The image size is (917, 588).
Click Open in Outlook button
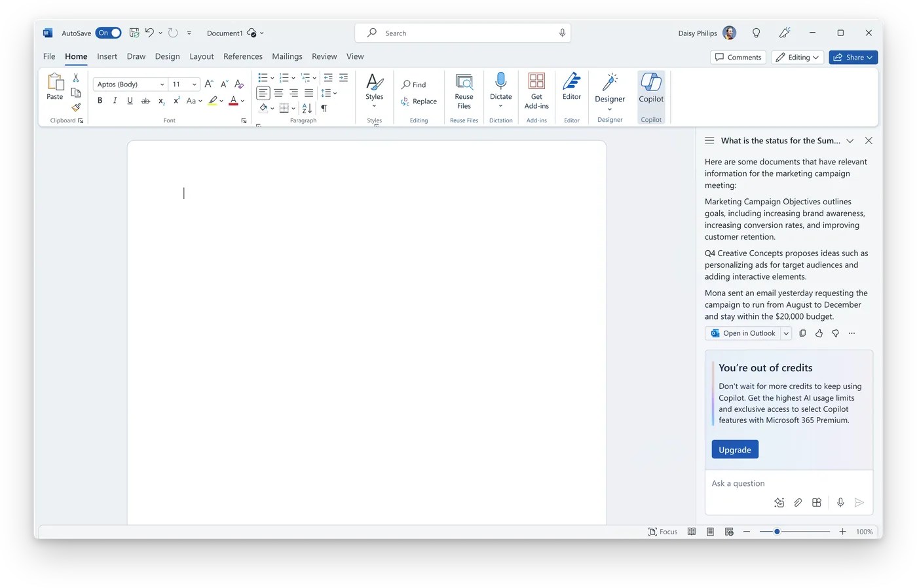(x=743, y=333)
